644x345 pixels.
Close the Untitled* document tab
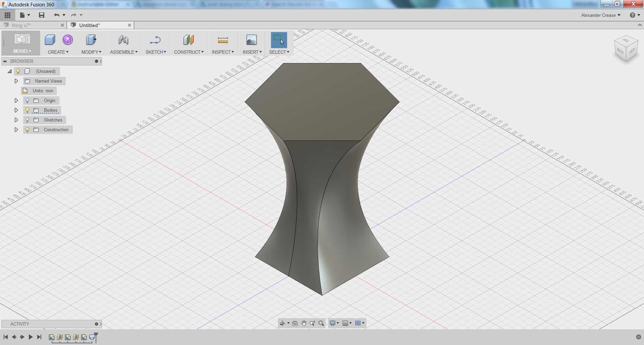pyautogui.click(x=130, y=25)
